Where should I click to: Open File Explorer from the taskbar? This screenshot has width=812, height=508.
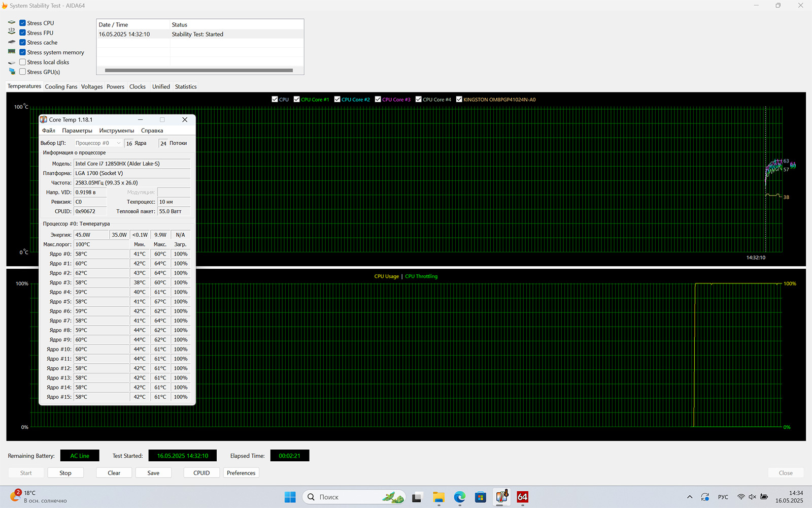pyautogui.click(x=438, y=497)
